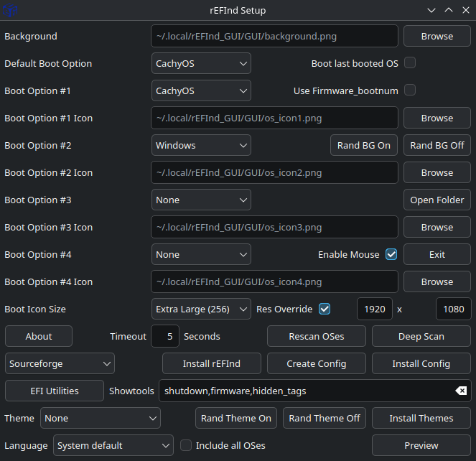Screen dimensions: 476x461
Task: Open Folder button click
Action: pyautogui.click(x=437, y=200)
